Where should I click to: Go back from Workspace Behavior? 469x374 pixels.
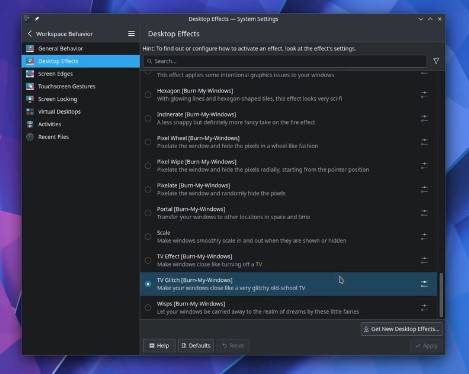point(30,34)
